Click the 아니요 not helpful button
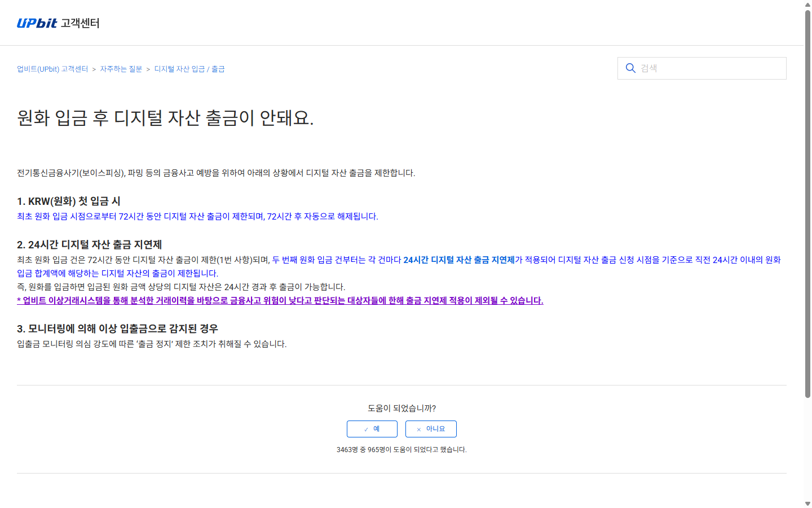 (x=431, y=429)
